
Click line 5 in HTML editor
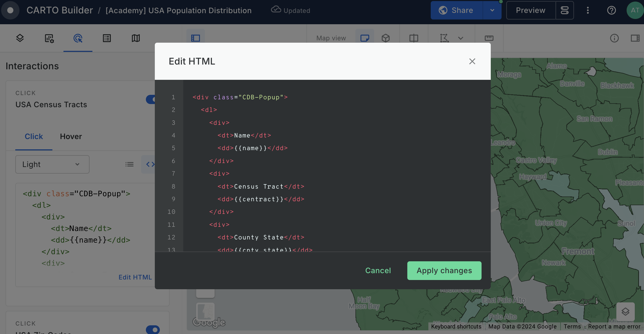[253, 148]
